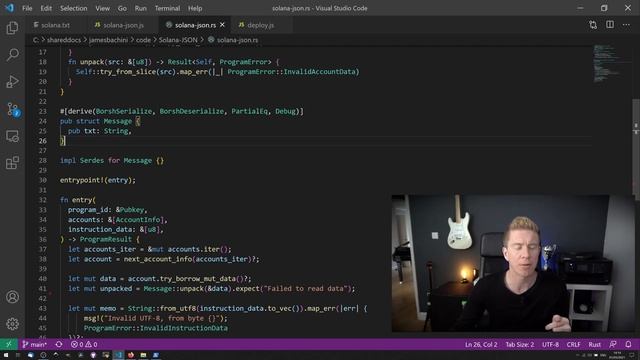Open the Terminal menu

[167, 8]
